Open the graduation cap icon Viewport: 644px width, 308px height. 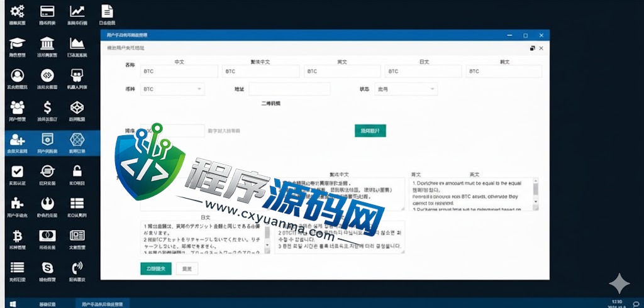point(17,43)
